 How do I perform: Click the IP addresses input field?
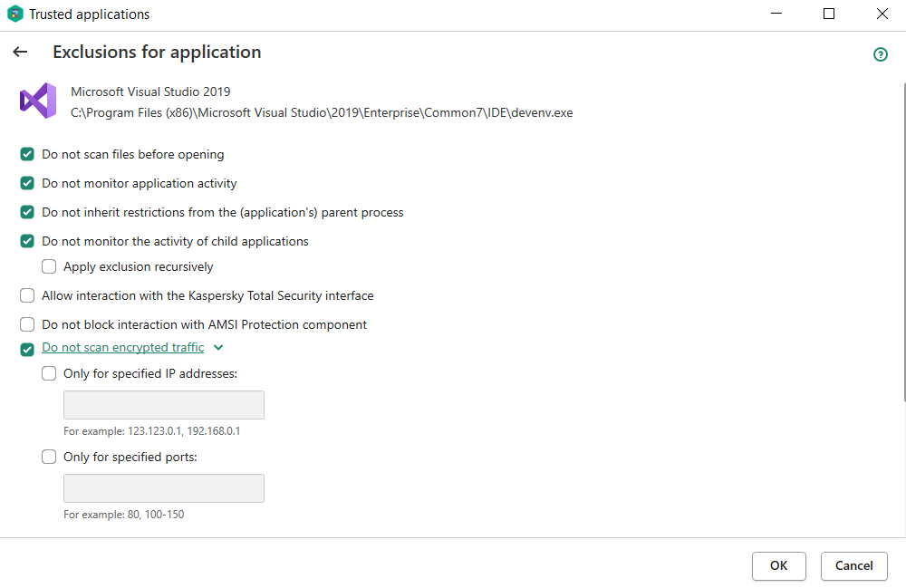pyautogui.click(x=164, y=405)
